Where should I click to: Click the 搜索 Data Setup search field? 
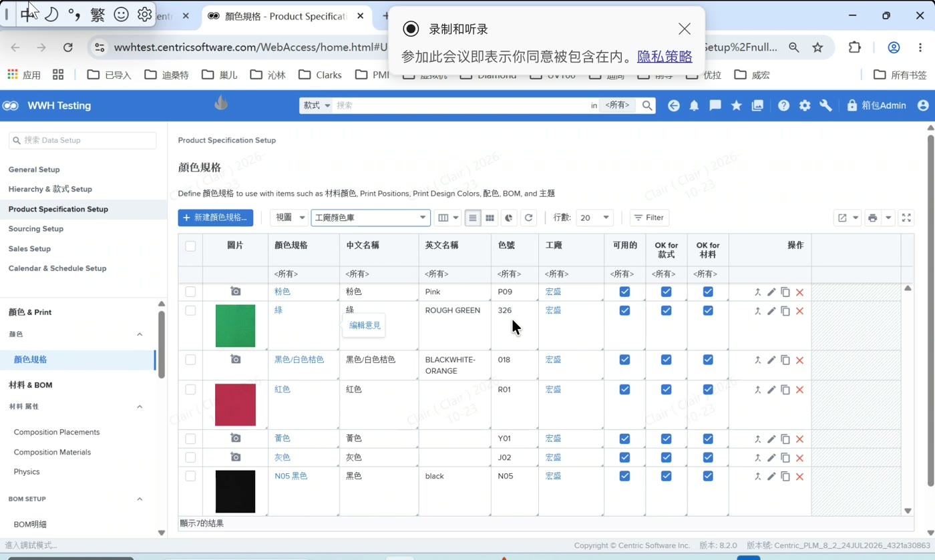click(83, 140)
